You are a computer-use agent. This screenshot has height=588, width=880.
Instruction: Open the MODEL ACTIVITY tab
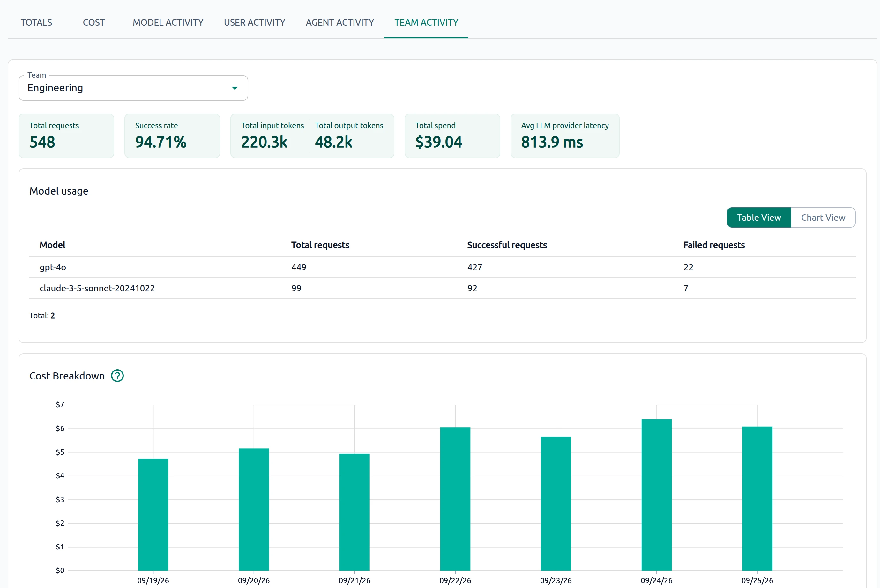[168, 23]
